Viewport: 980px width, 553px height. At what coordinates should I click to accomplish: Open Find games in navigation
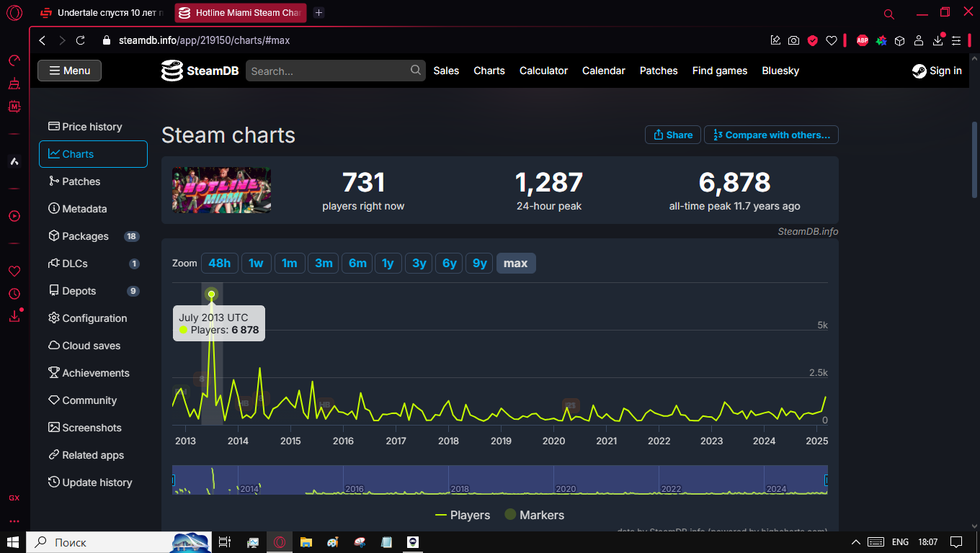click(x=720, y=71)
